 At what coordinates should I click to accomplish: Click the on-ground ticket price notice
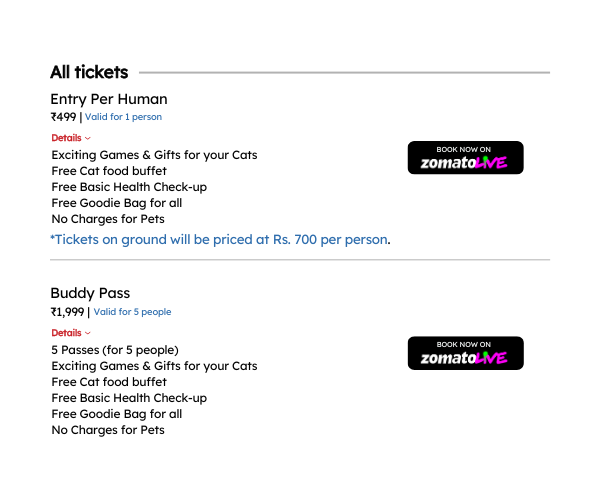point(220,239)
